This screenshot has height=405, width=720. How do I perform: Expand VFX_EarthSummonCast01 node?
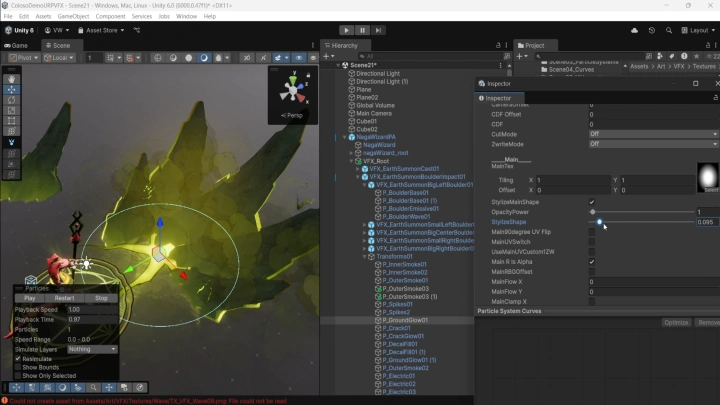(358, 169)
